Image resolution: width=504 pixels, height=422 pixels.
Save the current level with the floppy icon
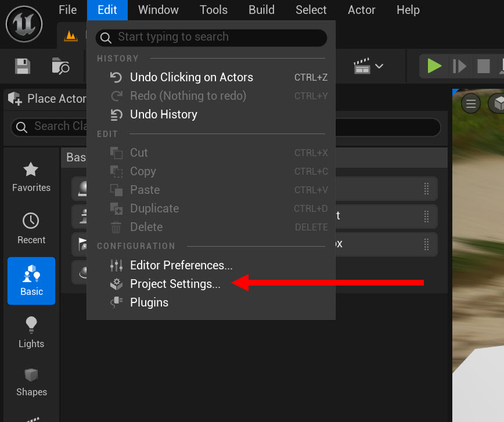(x=23, y=66)
